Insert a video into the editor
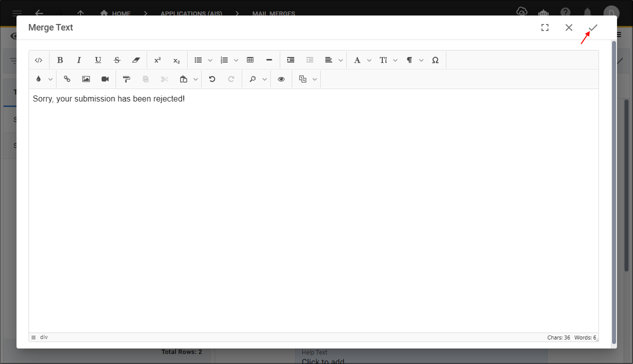Screen dimensions: 633x364 [x=105, y=79]
